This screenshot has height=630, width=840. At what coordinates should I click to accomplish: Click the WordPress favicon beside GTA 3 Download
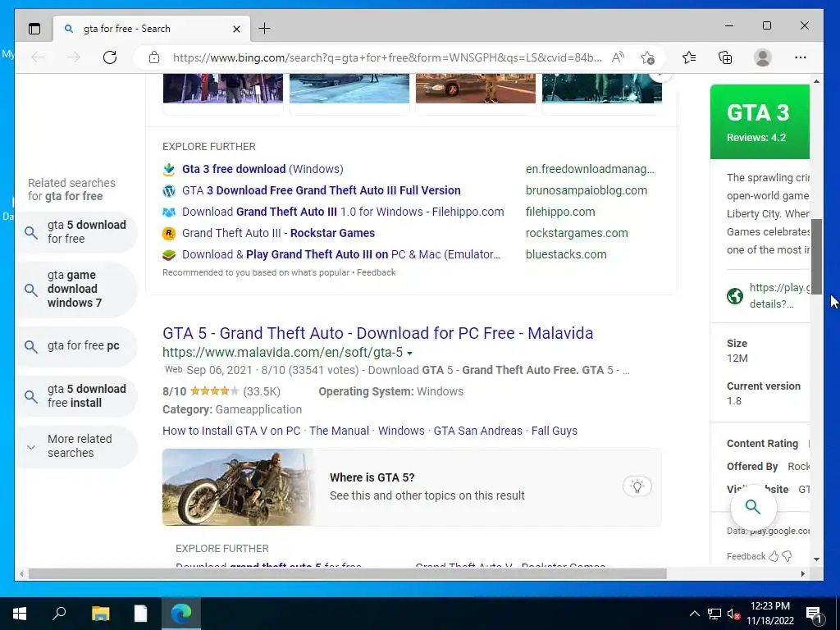pyautogui.click(x=169, y=190)
